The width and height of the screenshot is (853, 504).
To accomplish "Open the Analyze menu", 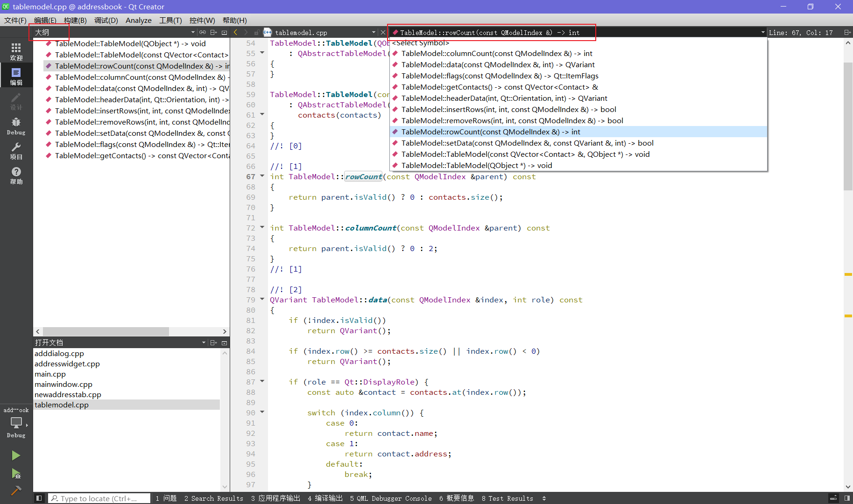I will pyautogui.click(x=138, y=20).
